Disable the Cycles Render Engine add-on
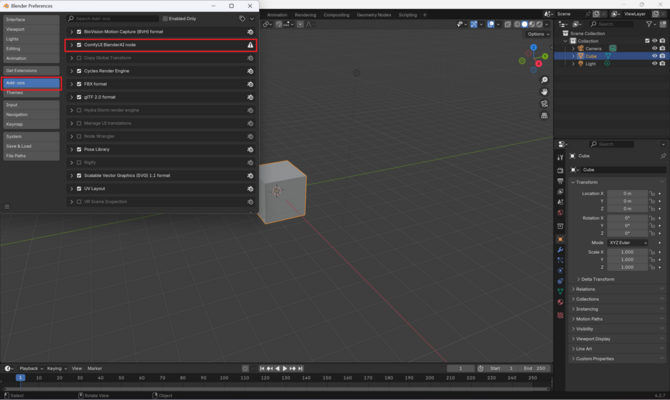670x400 pixels. point(79,71)
